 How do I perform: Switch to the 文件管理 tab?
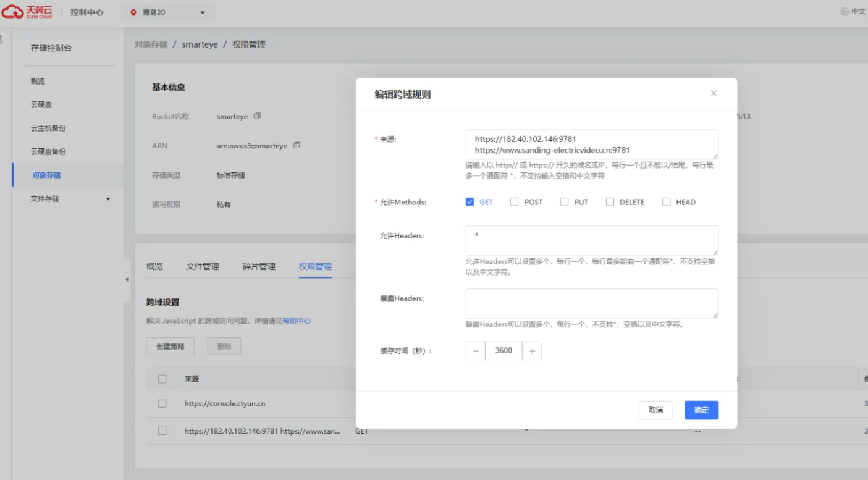click(x=204, y=266)
